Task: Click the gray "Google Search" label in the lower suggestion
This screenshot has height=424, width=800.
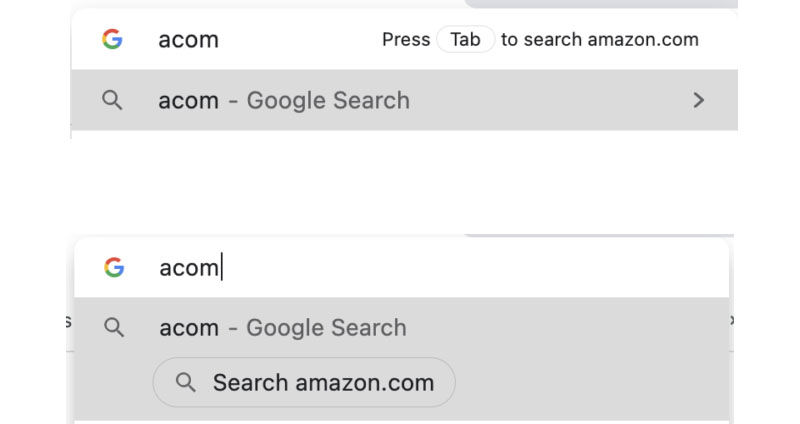Action: point(326,327)
